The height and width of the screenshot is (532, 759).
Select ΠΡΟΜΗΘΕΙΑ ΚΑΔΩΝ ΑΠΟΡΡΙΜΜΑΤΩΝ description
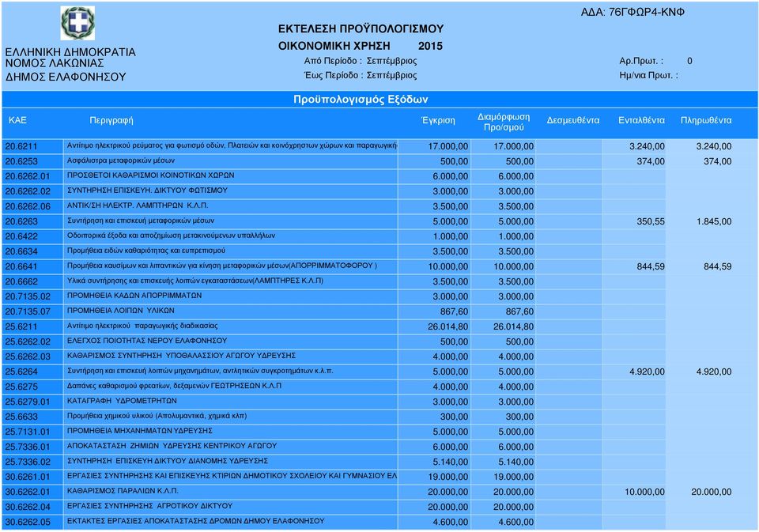click(x=134, y=296)
